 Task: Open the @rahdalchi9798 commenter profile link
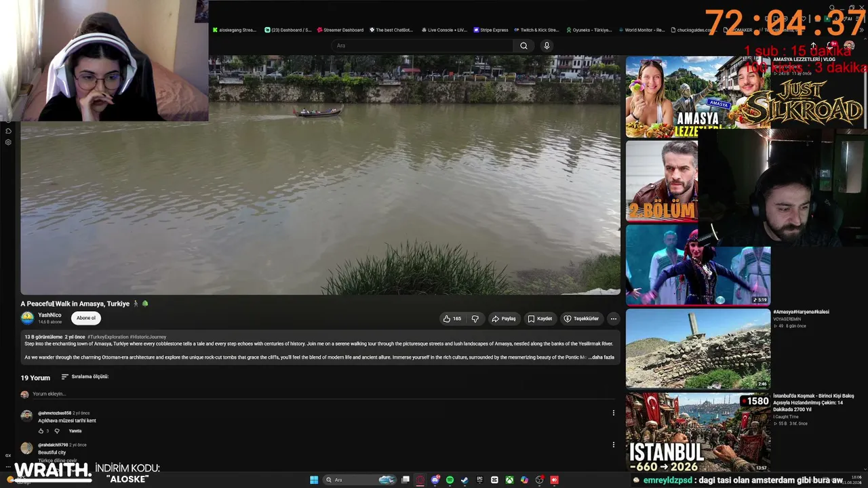pos(53,445)
